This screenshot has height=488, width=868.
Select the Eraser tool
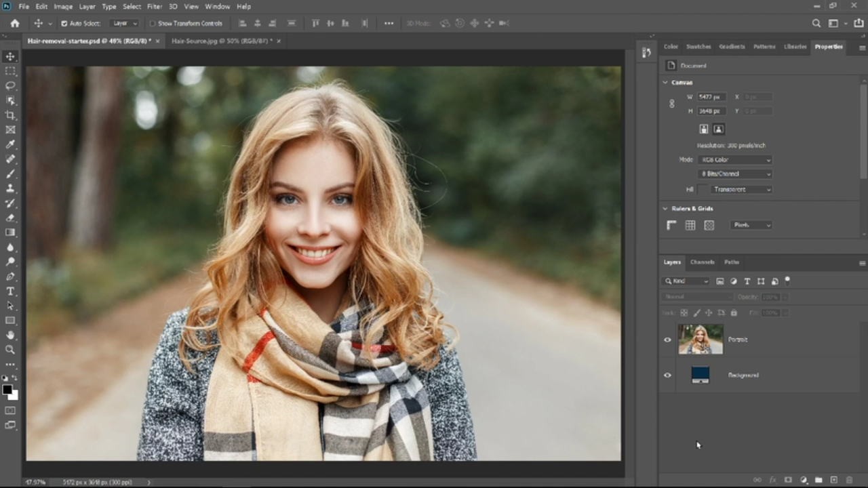(10, 218)
